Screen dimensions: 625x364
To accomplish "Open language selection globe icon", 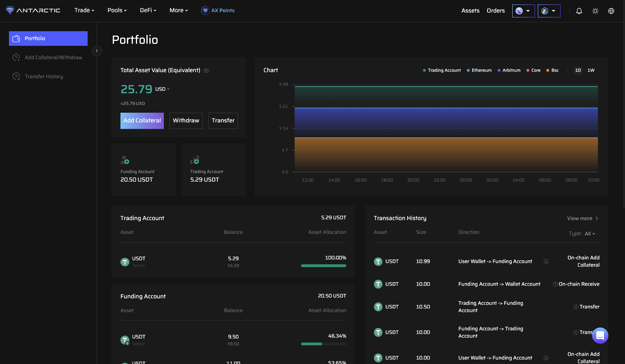I will pos(611,11).
